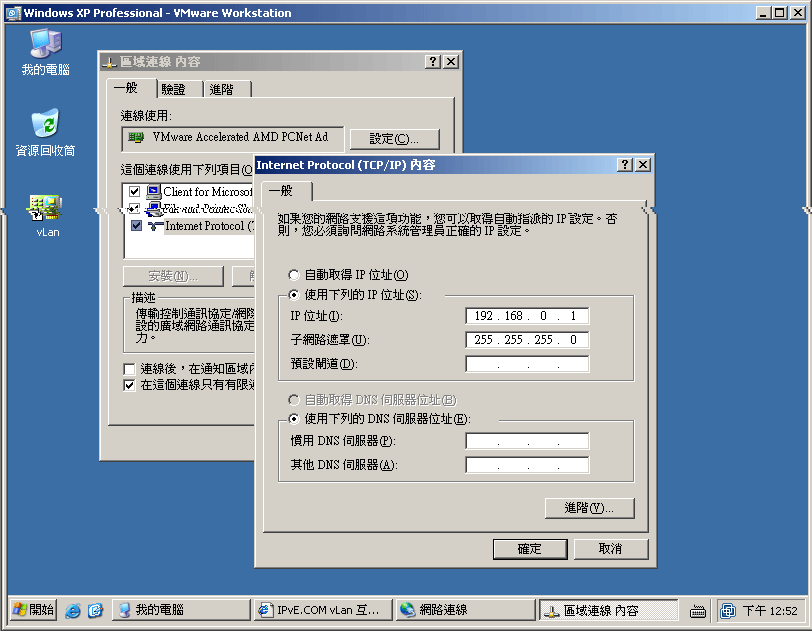Switch to the IPvE.COM vLan taskbar window
812x631 pixels.
pyautogui.click(x=320, y=610)
